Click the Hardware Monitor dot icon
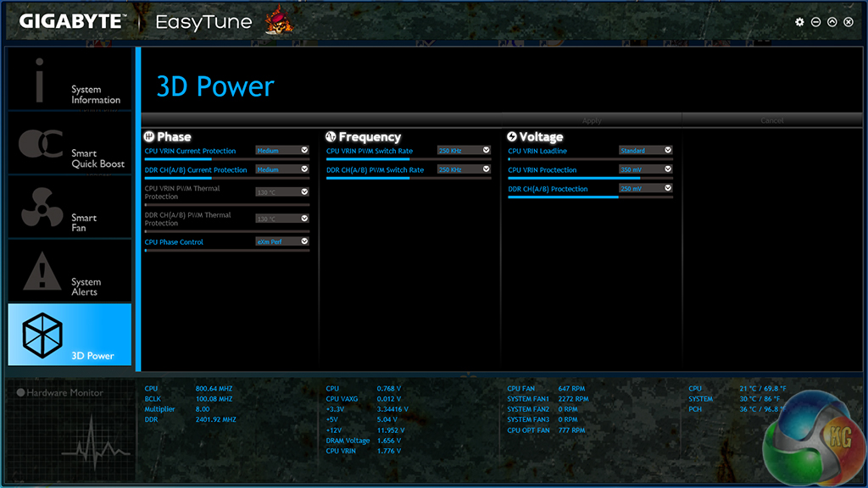The image size is (868, 488). point(20,392)
